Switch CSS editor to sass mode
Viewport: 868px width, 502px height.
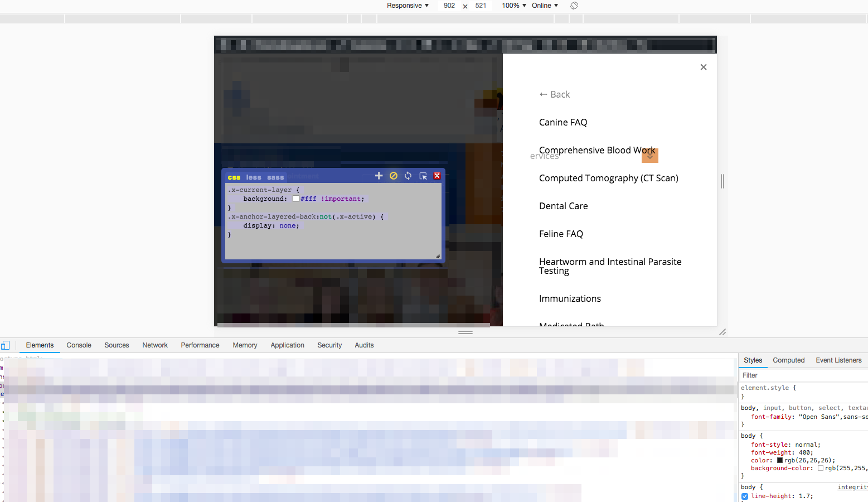(x=275, y=177)
